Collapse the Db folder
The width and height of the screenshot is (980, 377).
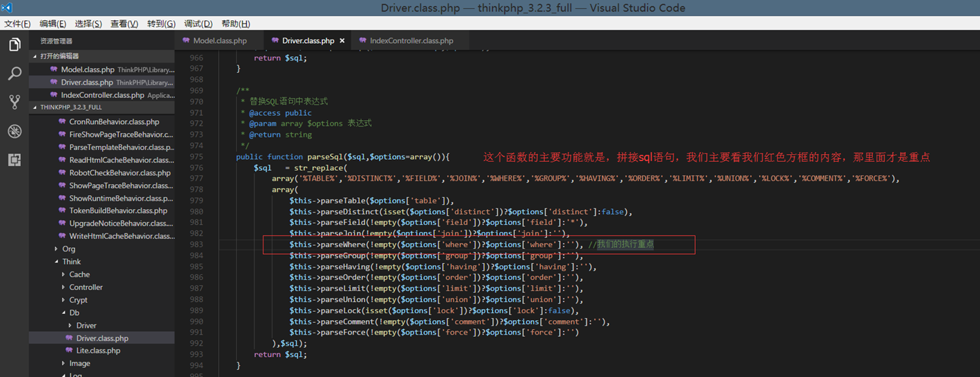pyautogui.click(x=74, y=312)
